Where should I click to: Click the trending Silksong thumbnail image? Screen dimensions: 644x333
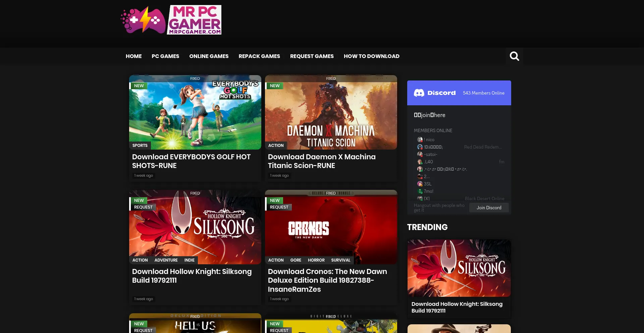(x=459, y=268)
